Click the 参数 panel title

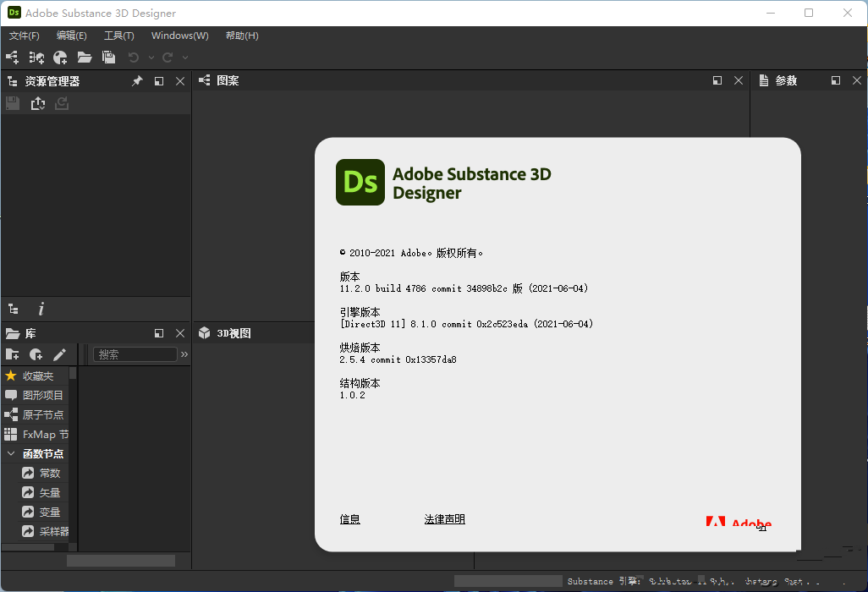[x=786, y=81]
